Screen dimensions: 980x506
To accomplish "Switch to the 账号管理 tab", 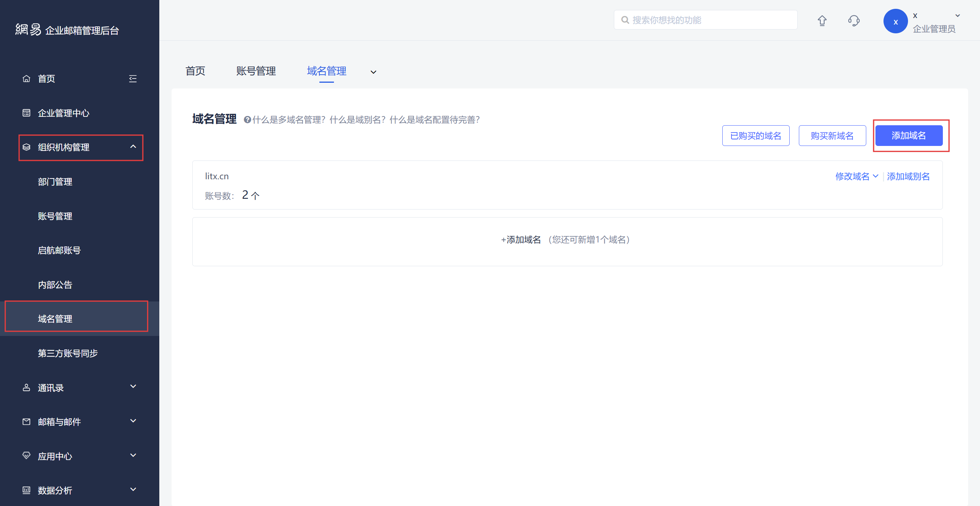I will click(256, 71).
